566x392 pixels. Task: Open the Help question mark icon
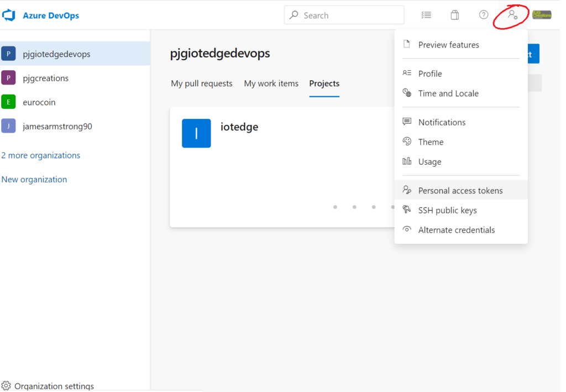coord(484,15)
